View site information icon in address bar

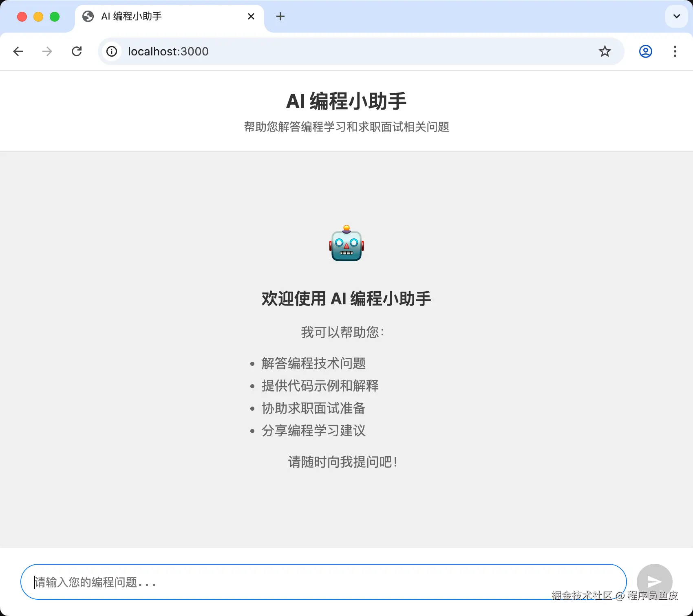pos(112,51)
